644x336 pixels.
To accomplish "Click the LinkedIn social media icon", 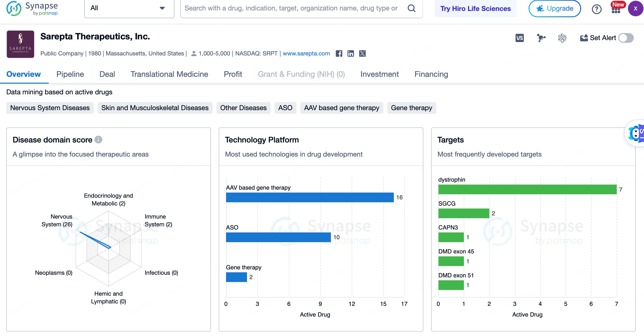I will coord(350,53).
